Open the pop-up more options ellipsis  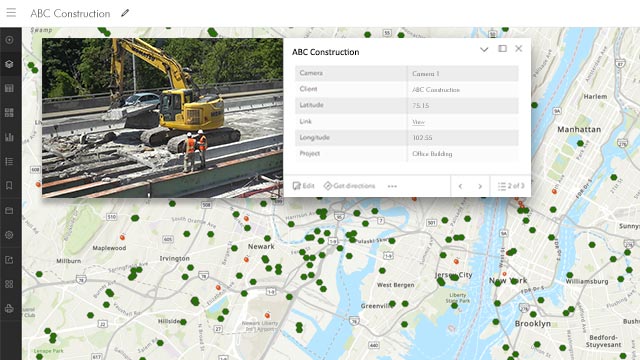point(392,186)
